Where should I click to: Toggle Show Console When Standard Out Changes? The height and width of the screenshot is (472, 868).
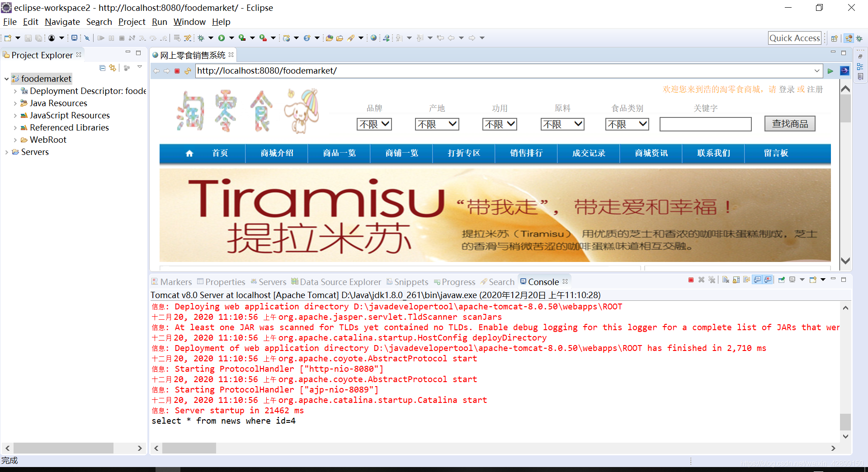pos(757,280)
